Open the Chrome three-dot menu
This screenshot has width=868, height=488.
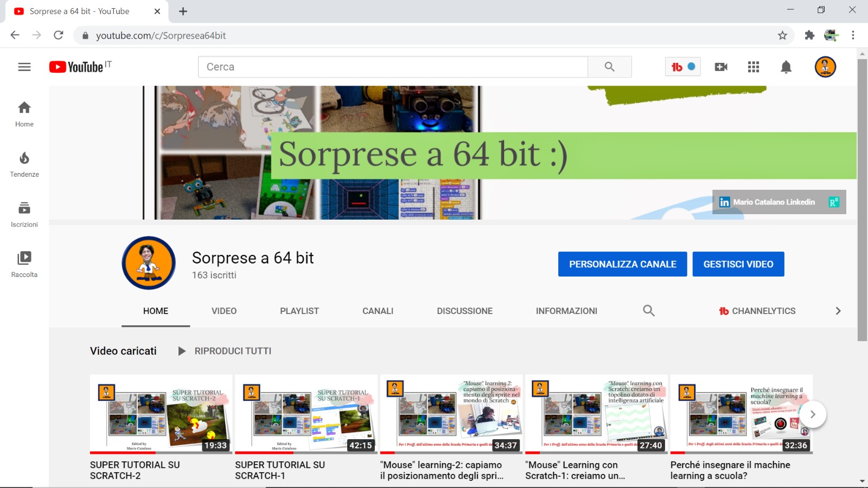click(x=853, y=35)
